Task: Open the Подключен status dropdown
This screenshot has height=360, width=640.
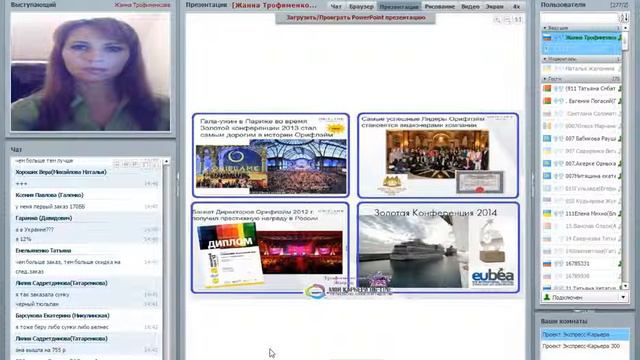Action: tap(623, 297)
